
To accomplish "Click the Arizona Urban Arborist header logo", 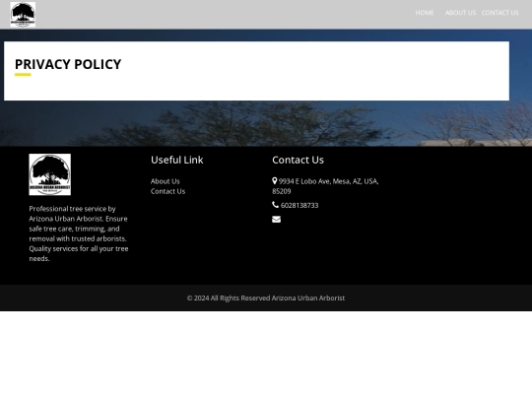I will point(23,14).
